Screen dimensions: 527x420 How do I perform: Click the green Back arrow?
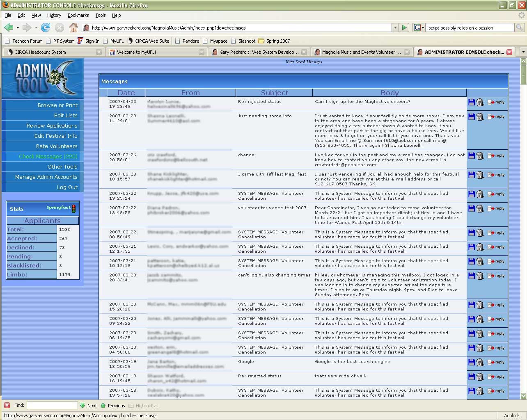click(8, 27)
